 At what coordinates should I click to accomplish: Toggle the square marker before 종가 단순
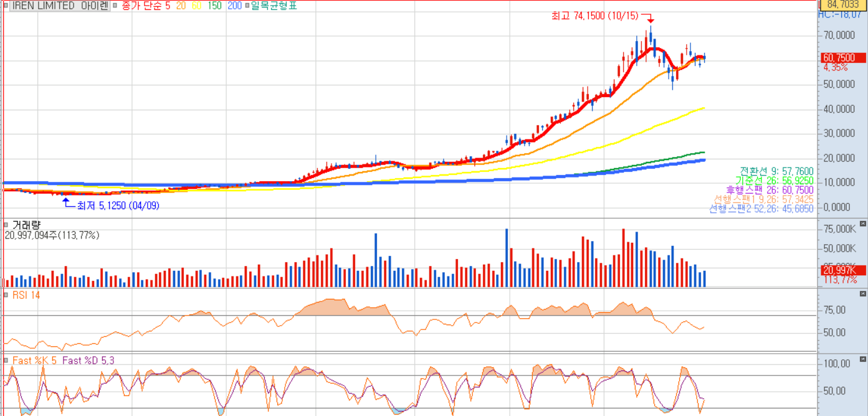pos(115,6)
